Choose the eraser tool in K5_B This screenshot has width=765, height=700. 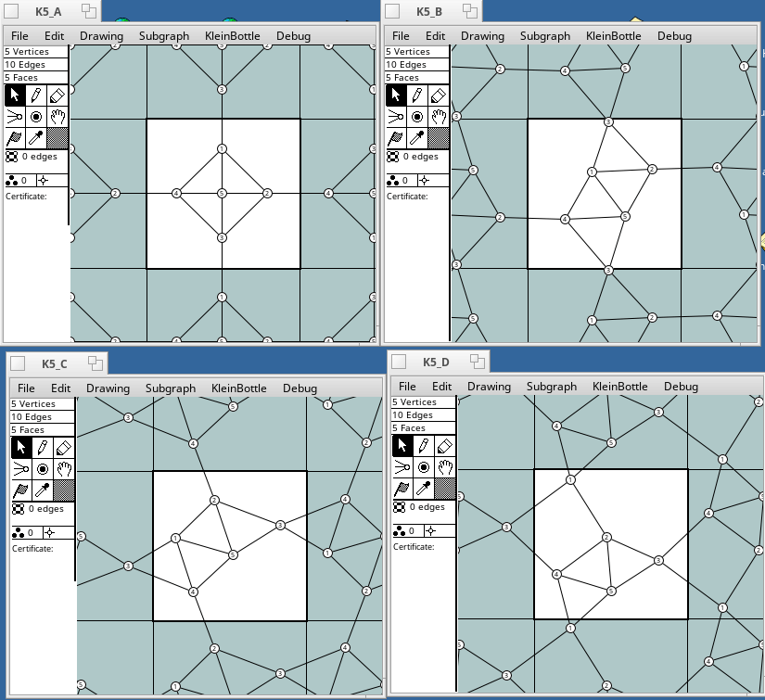point(439,95)
